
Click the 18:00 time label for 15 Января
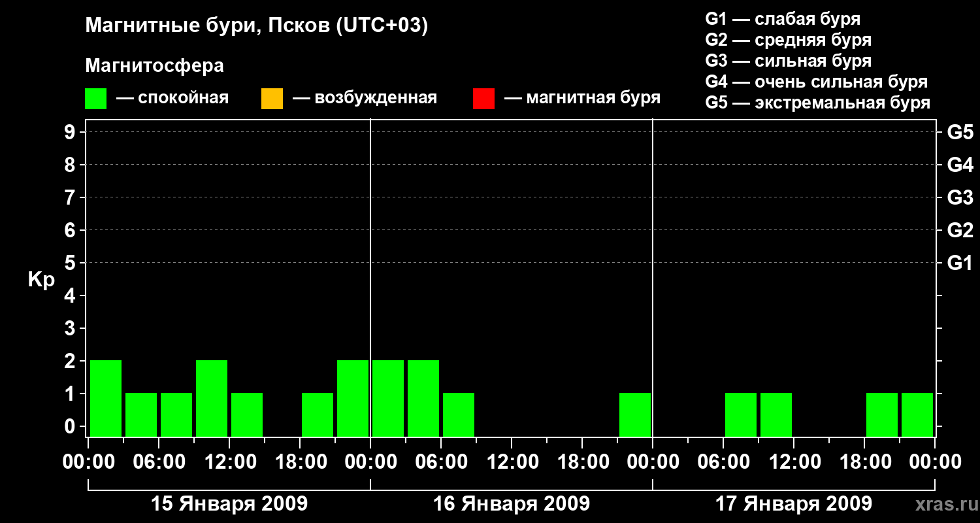[x=300, y=462]
